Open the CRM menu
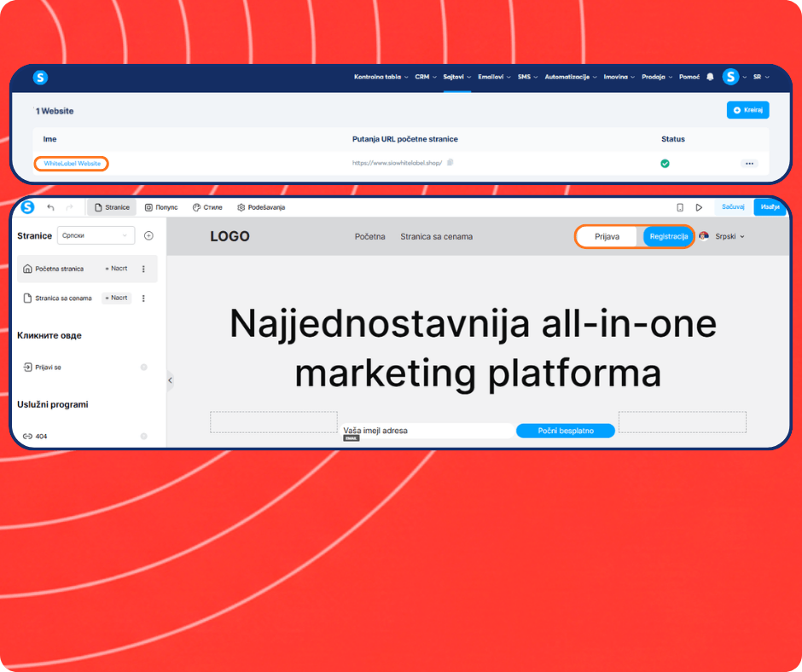Image resolution: width=802 pixels, height=672 pixels. click(x=426, y=77)
